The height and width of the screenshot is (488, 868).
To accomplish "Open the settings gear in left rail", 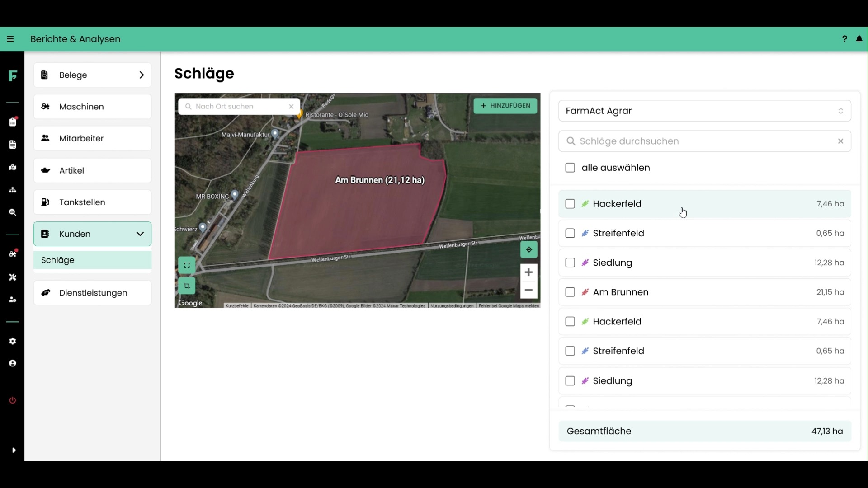I will tap(13, 341).
